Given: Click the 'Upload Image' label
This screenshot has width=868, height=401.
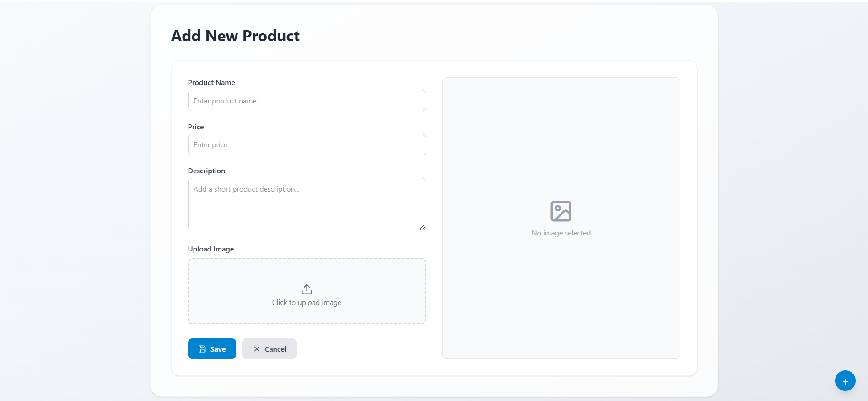Looking at the screenshot, I should (x=210, y=249).
